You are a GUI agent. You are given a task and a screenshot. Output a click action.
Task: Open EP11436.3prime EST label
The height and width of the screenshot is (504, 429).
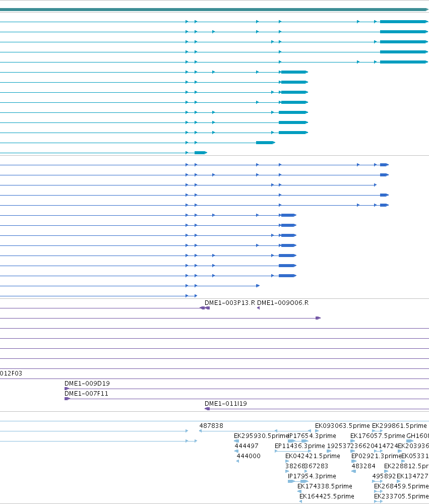point(300,446)
